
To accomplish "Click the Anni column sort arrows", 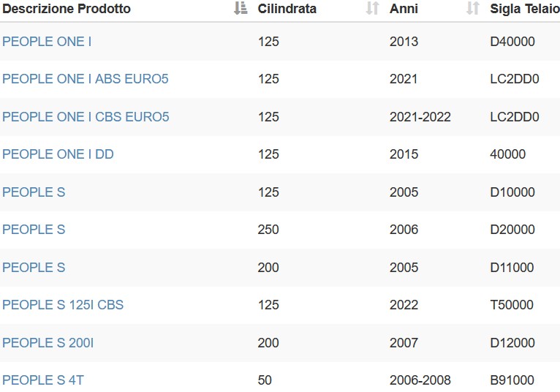I will pos(473,8).
